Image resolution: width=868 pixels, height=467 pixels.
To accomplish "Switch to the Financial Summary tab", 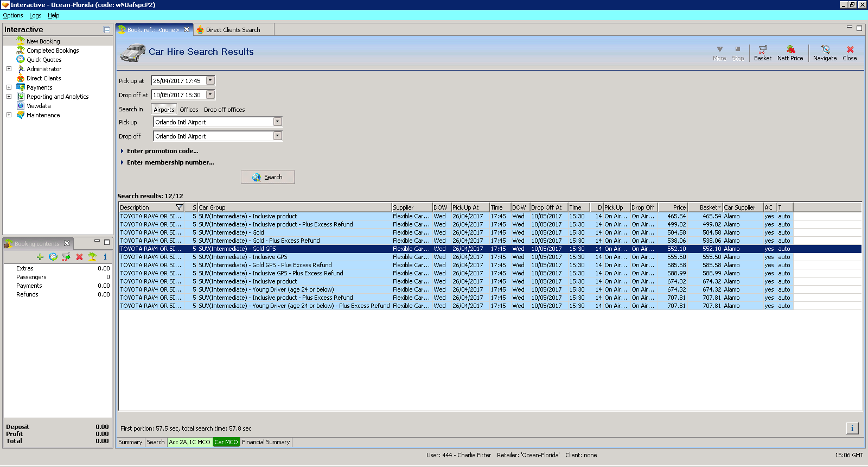I will [x=266, y=442].
